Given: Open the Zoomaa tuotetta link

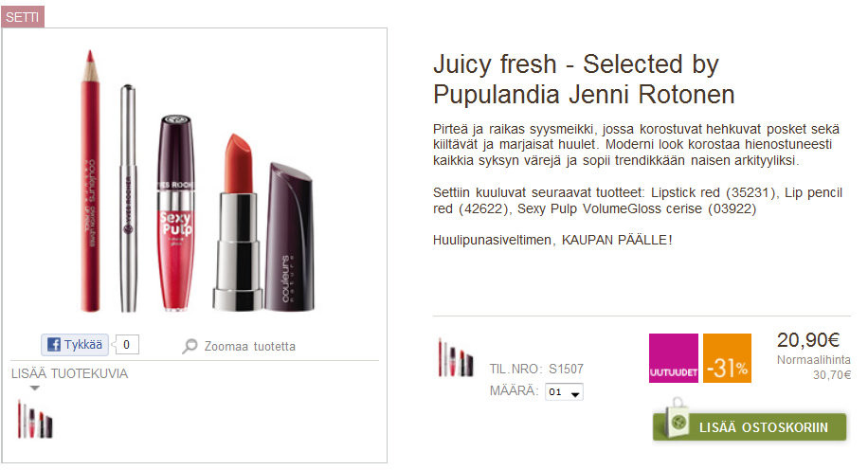Looking at the screenshot, I should click(x=249, y=347).
